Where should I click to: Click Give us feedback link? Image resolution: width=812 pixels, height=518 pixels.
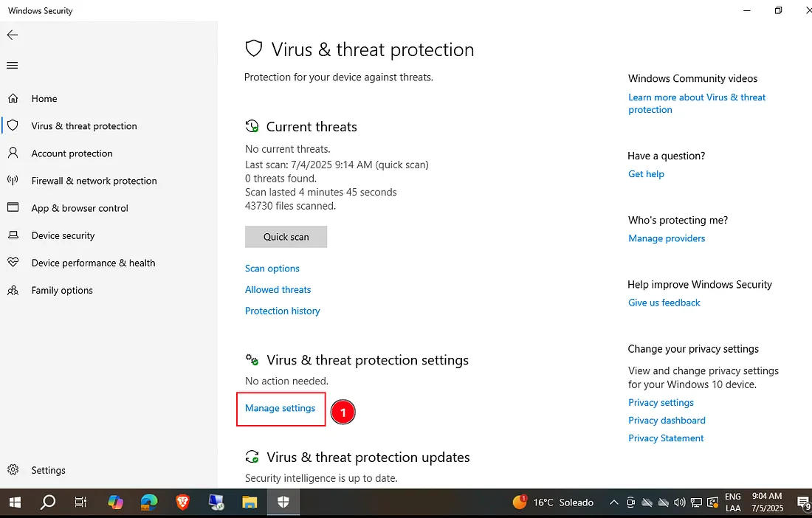[664, 303]
